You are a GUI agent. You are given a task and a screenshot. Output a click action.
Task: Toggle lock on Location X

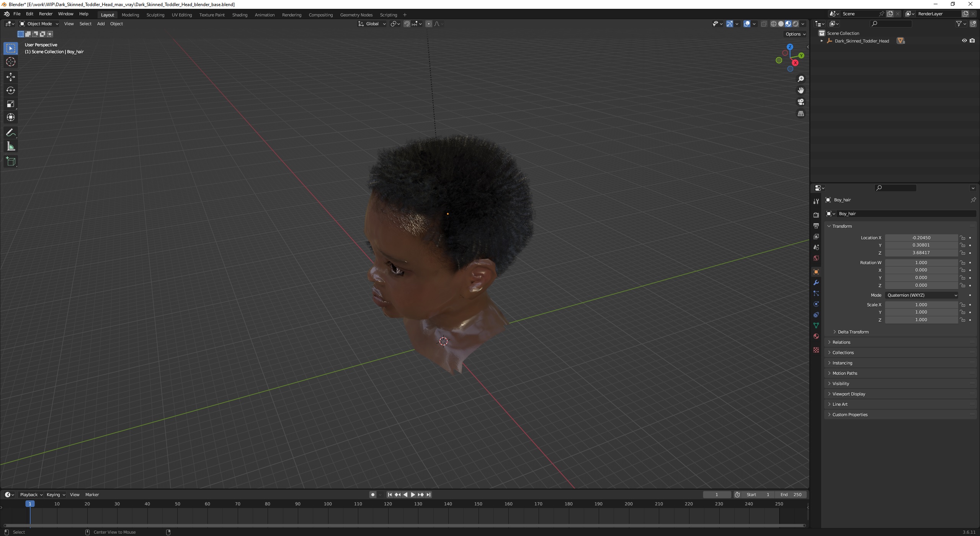click(962, 238)
